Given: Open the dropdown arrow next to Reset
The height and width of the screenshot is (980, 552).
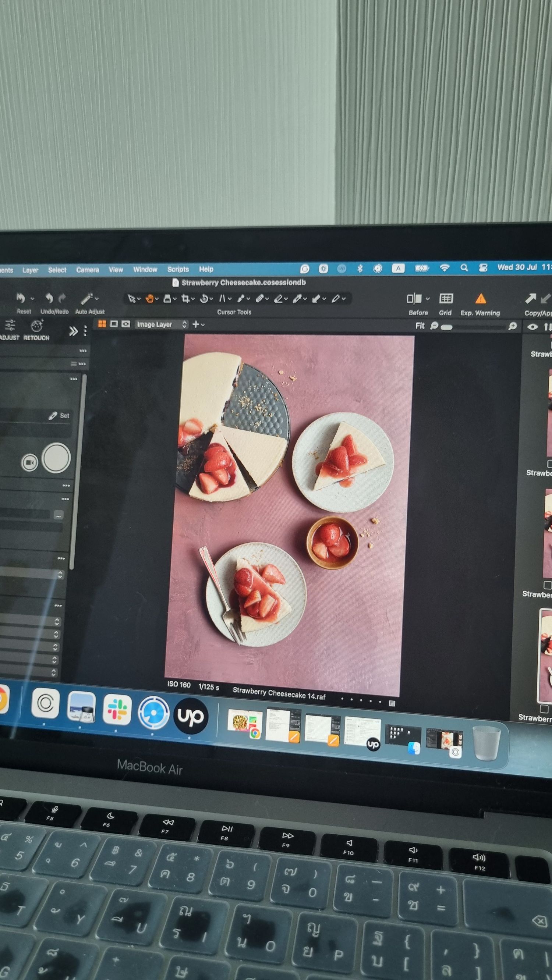Looking at the screenshot, I should click(32, 299).
